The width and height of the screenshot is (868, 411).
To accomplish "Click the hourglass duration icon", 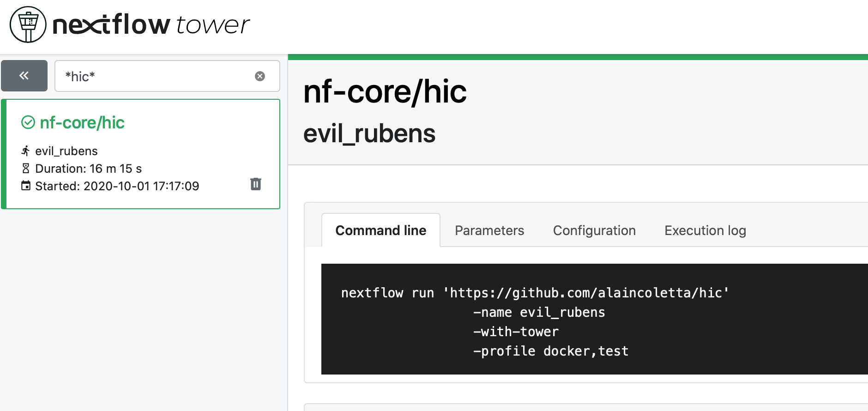I will [26, 169].
